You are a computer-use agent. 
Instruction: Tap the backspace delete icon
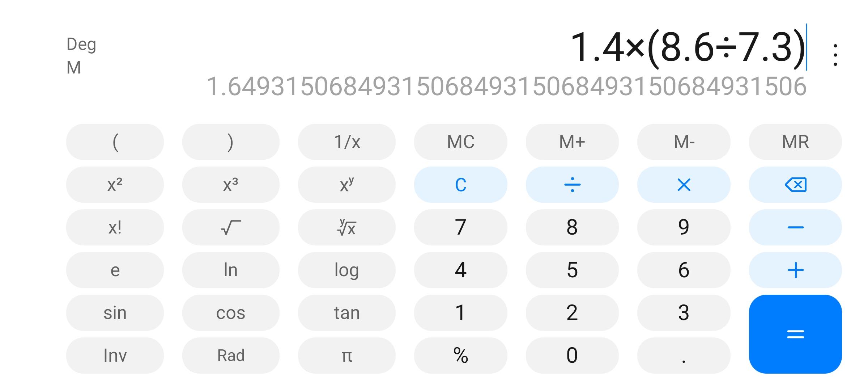(795, 185)
